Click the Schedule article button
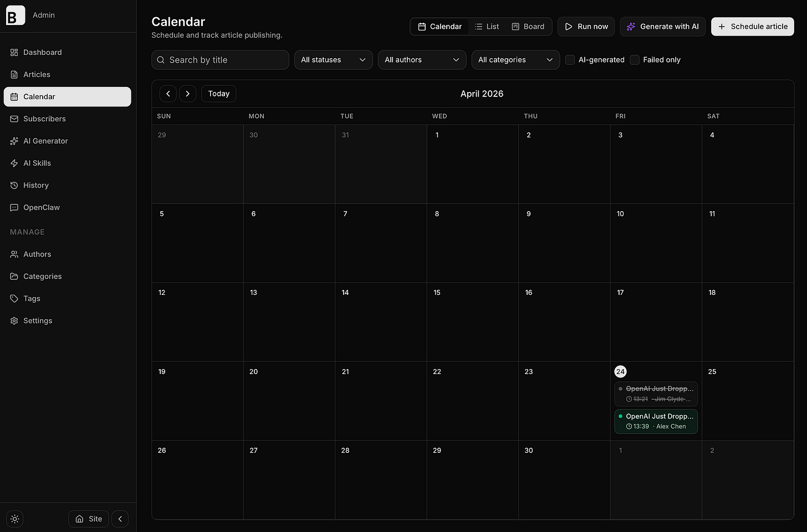The height and width of the screenshot is (532, 807). [752, 26]
